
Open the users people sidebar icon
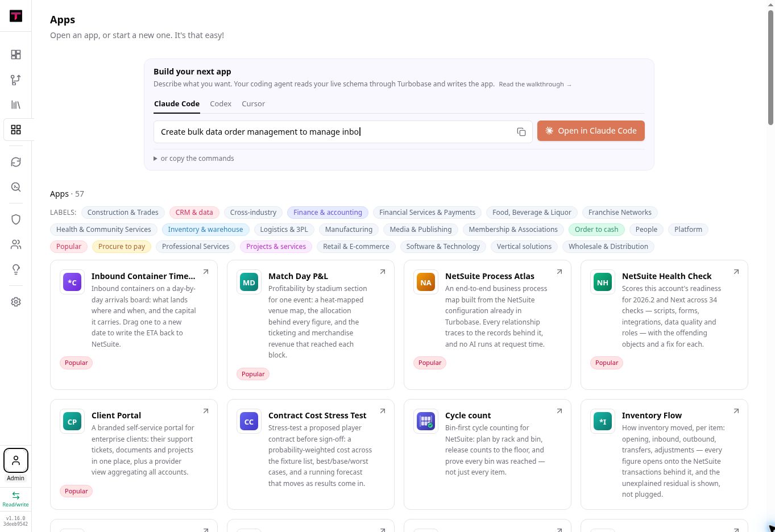tap(16, 244)
